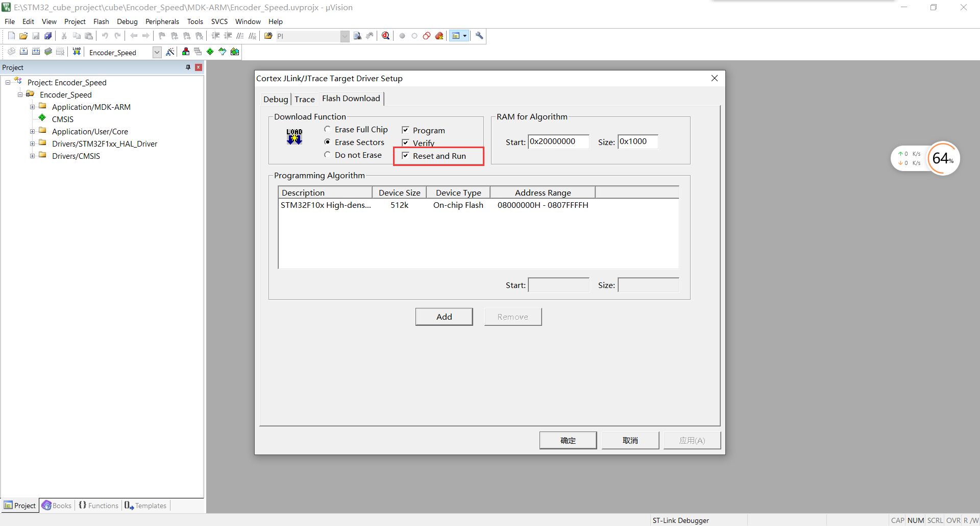The height and width of the screenshot is (526, 980).
Task: Click the RAM for Algorithm Size field
Action: click(x=638, y=141)
